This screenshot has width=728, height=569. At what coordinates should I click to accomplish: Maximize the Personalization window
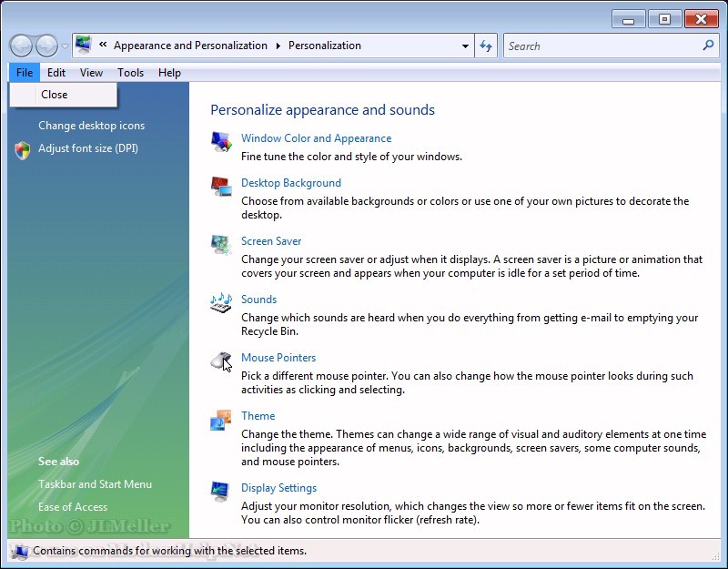pos(664,19)
